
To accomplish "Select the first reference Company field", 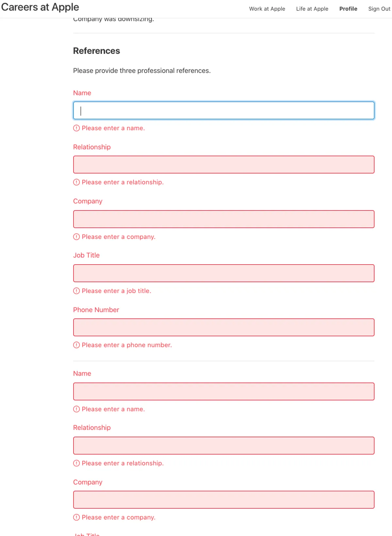I will tap(224, 219).
